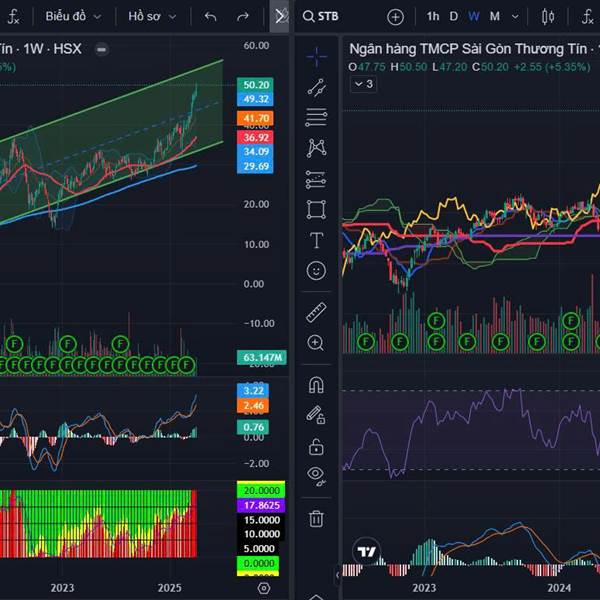The image size is (600, 600).
Task: Click the green 0.76 histogram label
Action: click(253, 427)
